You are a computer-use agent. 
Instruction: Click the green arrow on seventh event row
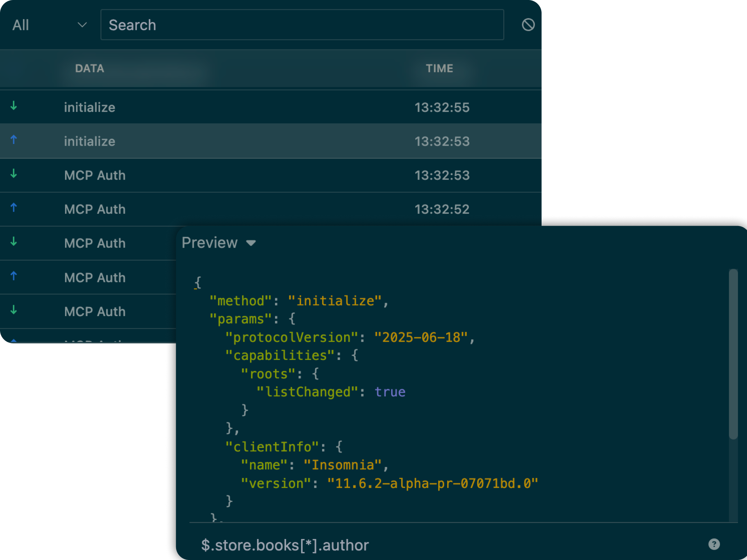14,310
